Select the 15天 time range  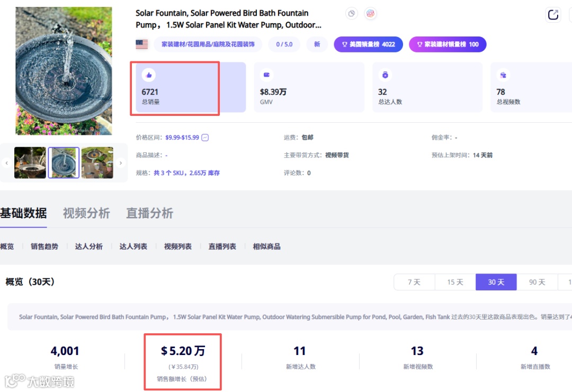tap(455, 282)
